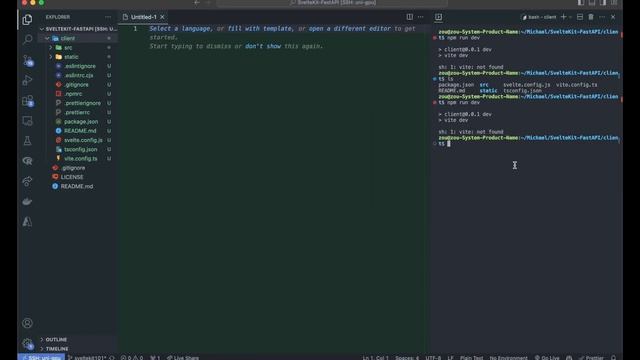Open the Extensions view
The image size is (640, 360).
click(x=27, y=100)
